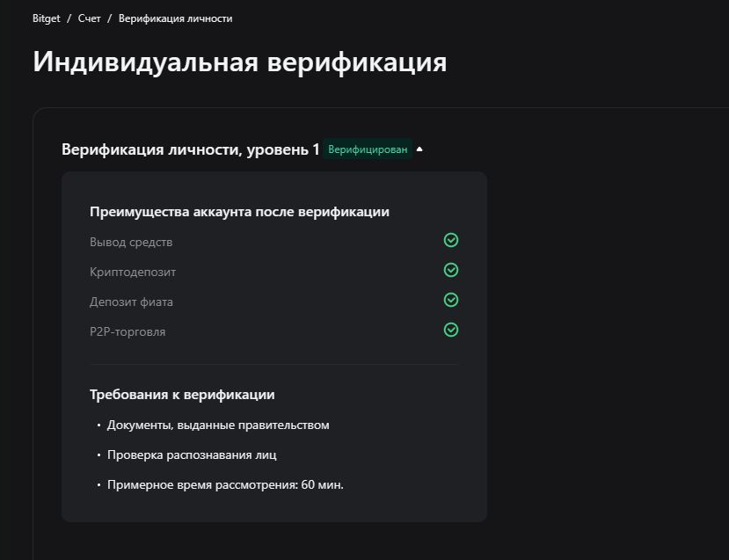Image resolution: width=729 pixels, height=560 pixels.
Task: Go to the Счет breadcrumb
Action: [x=89, y=18]
